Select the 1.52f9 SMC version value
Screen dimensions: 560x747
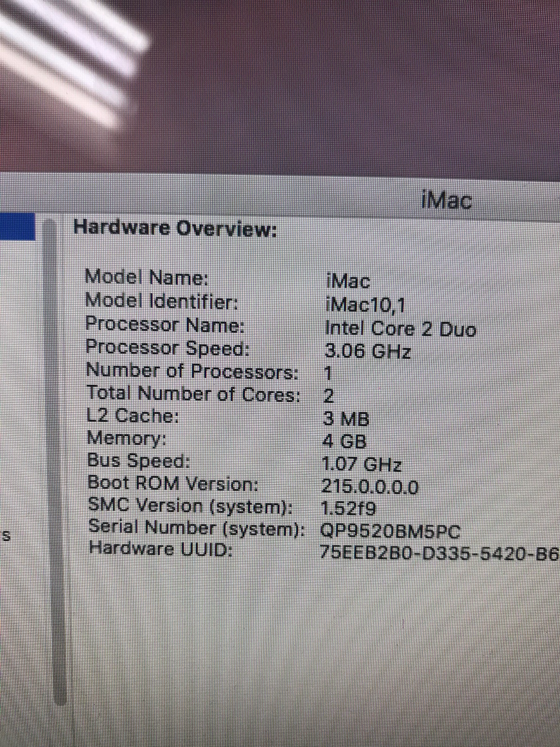pos(348,508)
